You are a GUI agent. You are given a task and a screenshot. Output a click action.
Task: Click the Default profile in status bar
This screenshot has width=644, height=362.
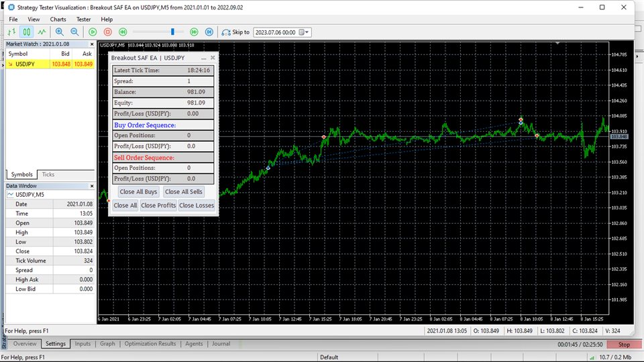[x=329, y=357]
